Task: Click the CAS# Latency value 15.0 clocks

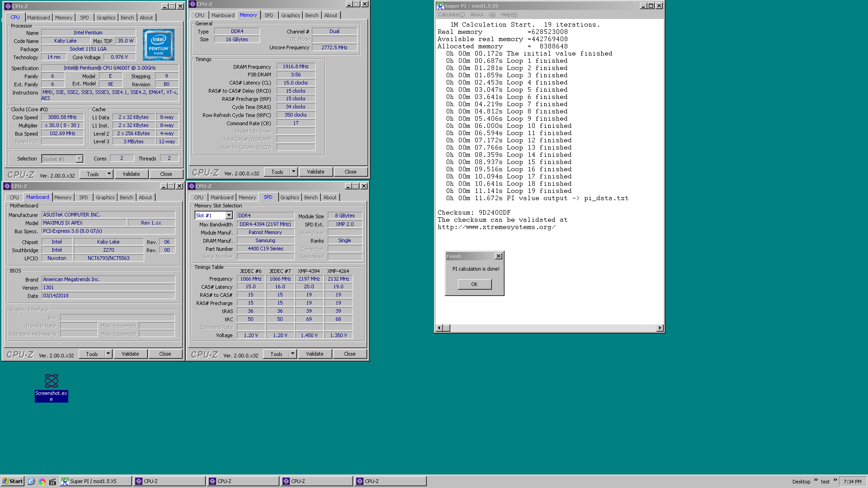Action: click(x=296, y=83)
